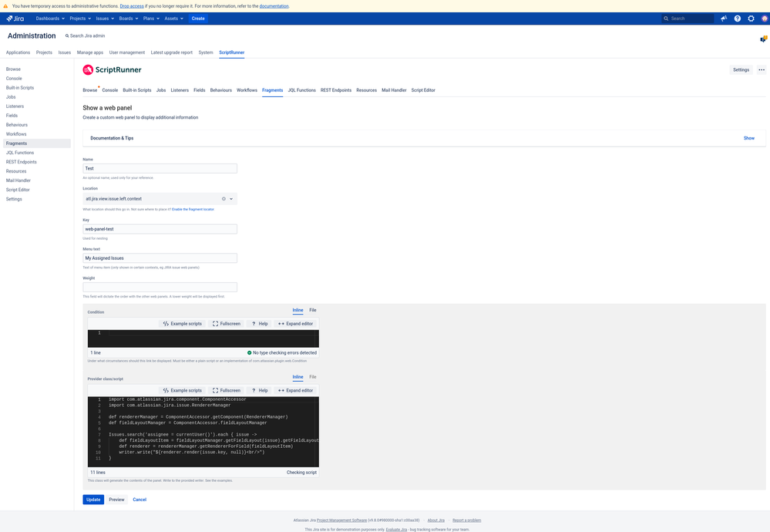
Task: Open the Location dropdown arrow
Action: click(x=230, y=197)
